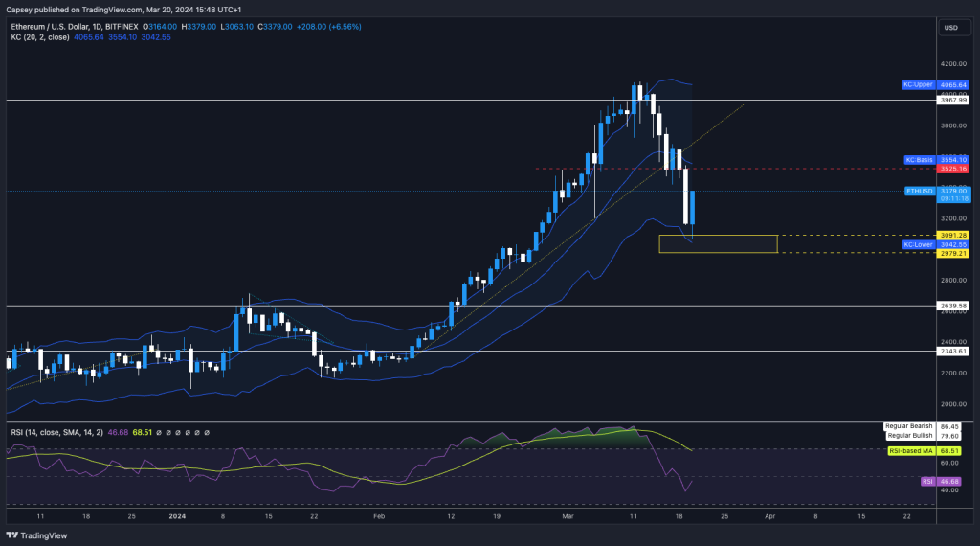
Task: Click the KC:Upper price label
Action: coord(918,84)
